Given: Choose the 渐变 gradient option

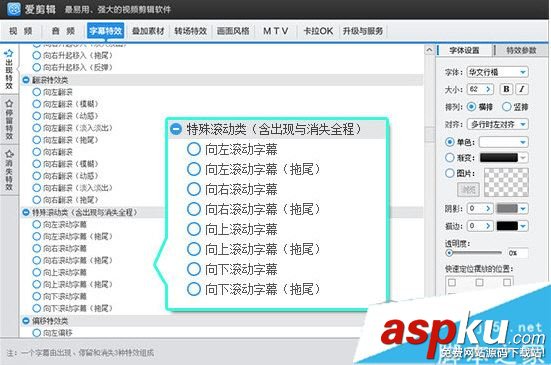Looking at the screenshot, I should point(449,157).
